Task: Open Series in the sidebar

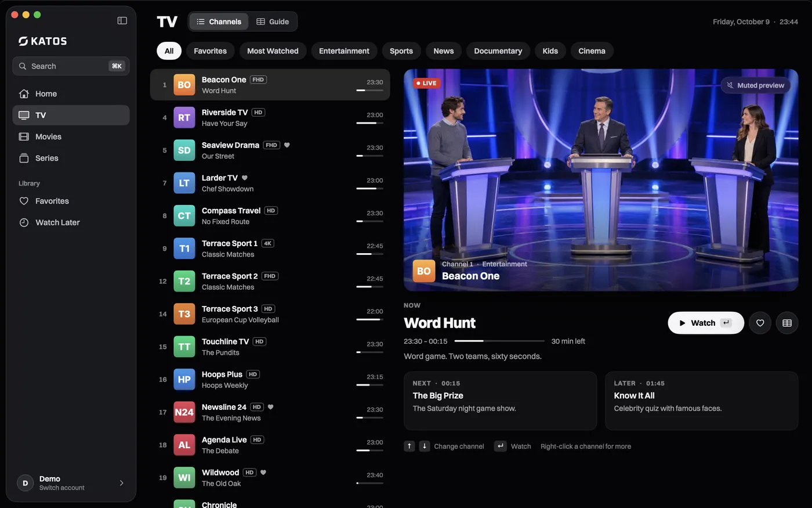Action: coord(71,158)
